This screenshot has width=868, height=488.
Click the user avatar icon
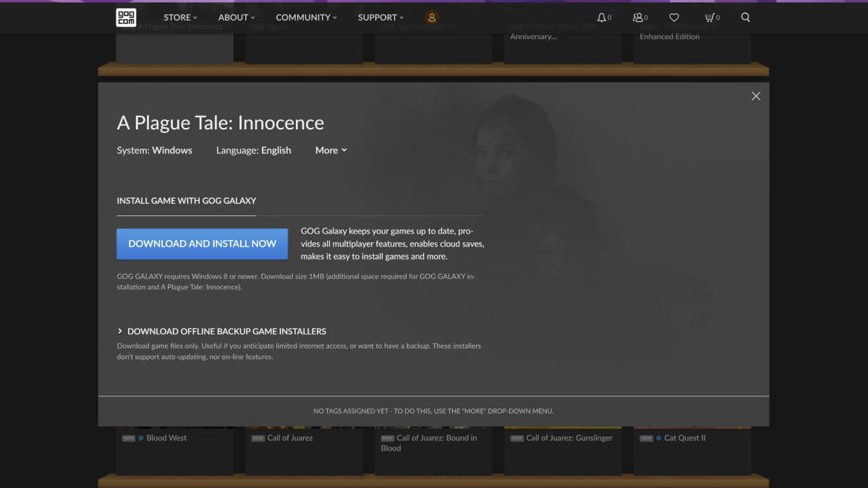432,17
